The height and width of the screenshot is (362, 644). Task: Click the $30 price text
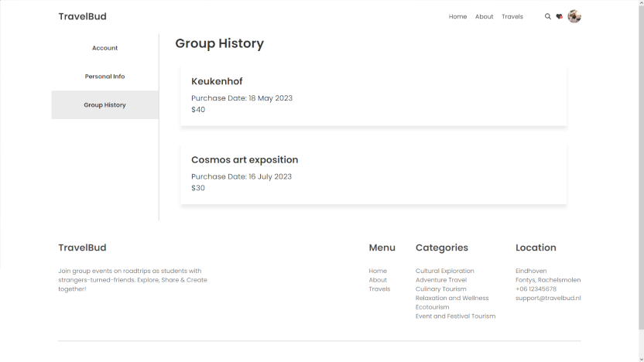[x=198, y=188]
